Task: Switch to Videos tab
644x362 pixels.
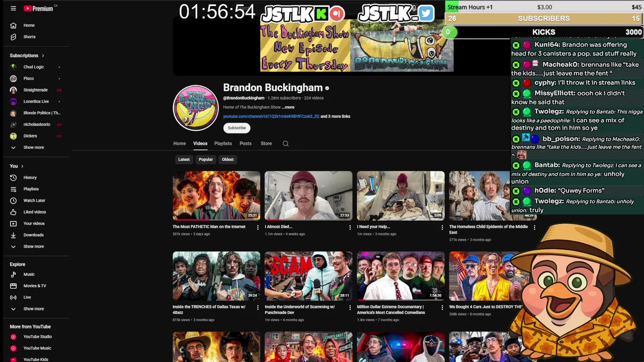Action: (x=200, y=143)
